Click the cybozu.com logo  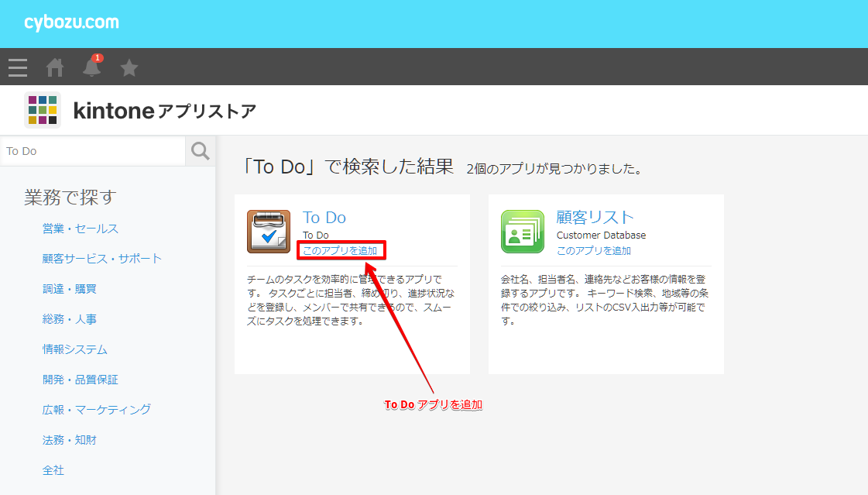[72, 22]
